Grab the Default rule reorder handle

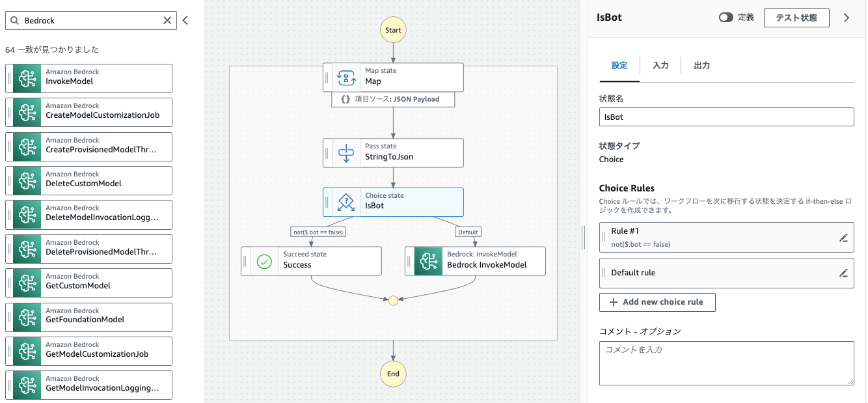pos(604,273)
